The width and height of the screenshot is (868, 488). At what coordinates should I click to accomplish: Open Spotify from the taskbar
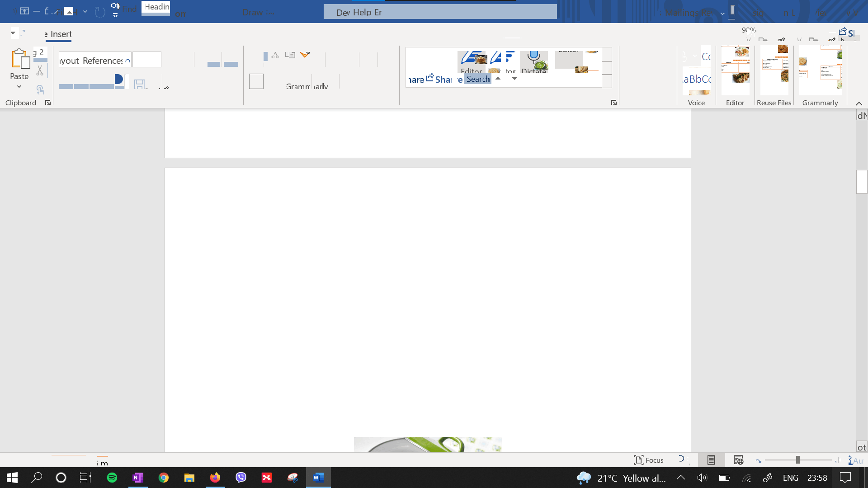[112, 478]
